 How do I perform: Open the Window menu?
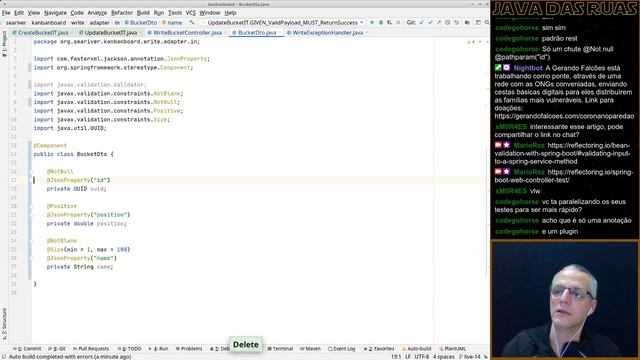point(209,13)
